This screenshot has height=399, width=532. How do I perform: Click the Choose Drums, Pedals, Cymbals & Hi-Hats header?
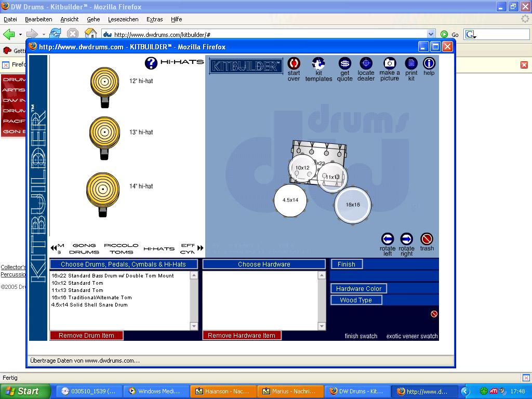124,264
